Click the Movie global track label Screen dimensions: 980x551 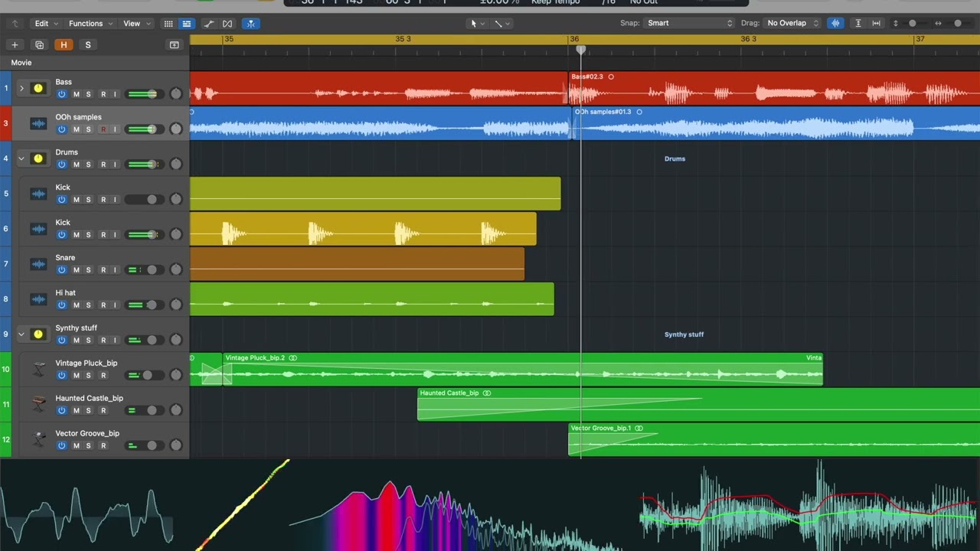click(x=21, y=63)
